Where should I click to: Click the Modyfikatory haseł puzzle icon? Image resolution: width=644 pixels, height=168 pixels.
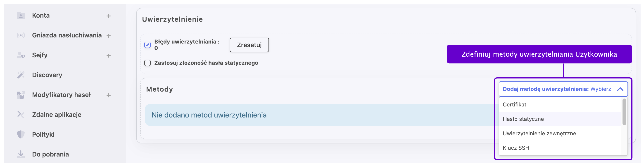coord(21,95)
